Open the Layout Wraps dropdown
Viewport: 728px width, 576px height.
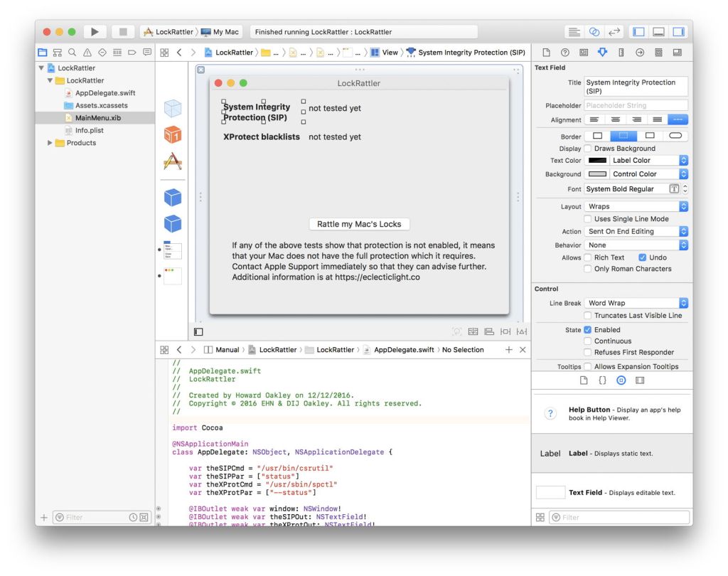point(636,207)
